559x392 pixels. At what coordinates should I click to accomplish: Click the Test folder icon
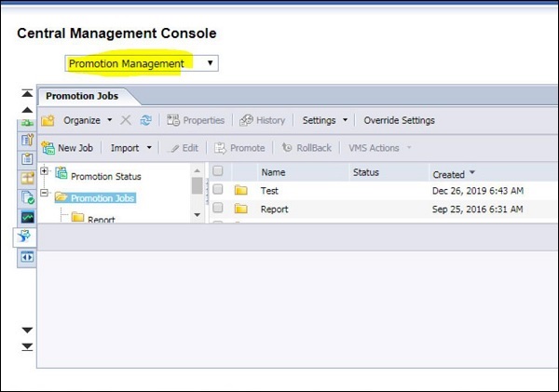[241, 191]
